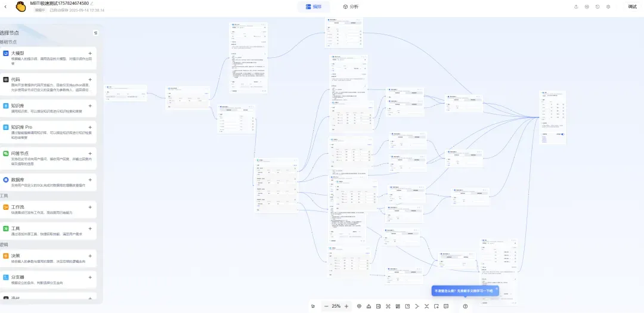Add a 问答节点 node with plus
The image size is (644, 313).
coord(90,154)
